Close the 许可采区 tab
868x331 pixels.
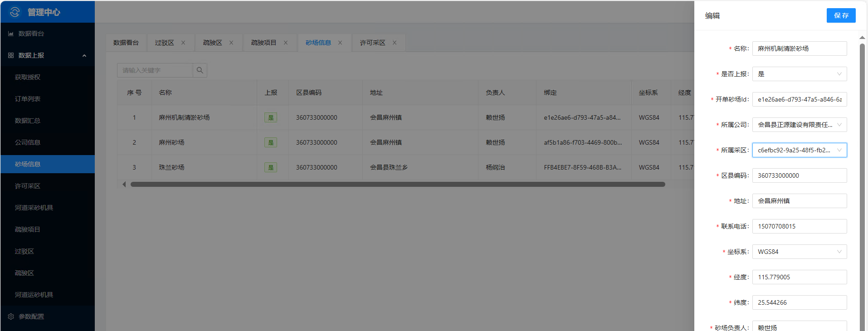click(395, 43)
